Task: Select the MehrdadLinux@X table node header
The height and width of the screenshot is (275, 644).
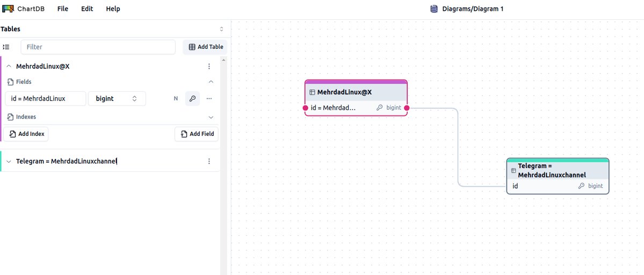Action: (356, 92)
